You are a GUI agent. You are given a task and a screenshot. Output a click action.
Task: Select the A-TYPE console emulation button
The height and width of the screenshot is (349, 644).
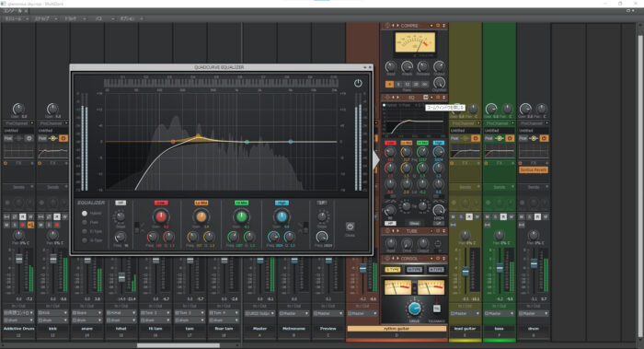[x=436, y=270]
